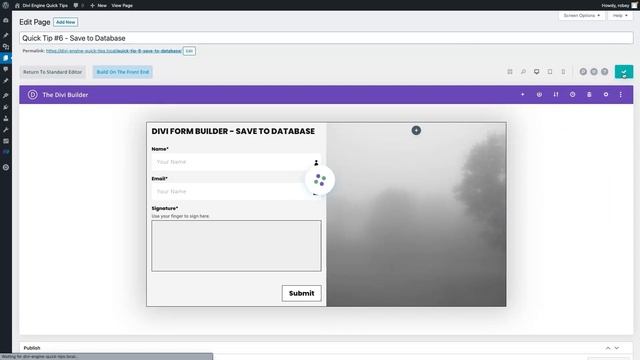Click the Name input field
This screenshot has width=640, height=360.
pyautogui.click(x=236, y=162)
